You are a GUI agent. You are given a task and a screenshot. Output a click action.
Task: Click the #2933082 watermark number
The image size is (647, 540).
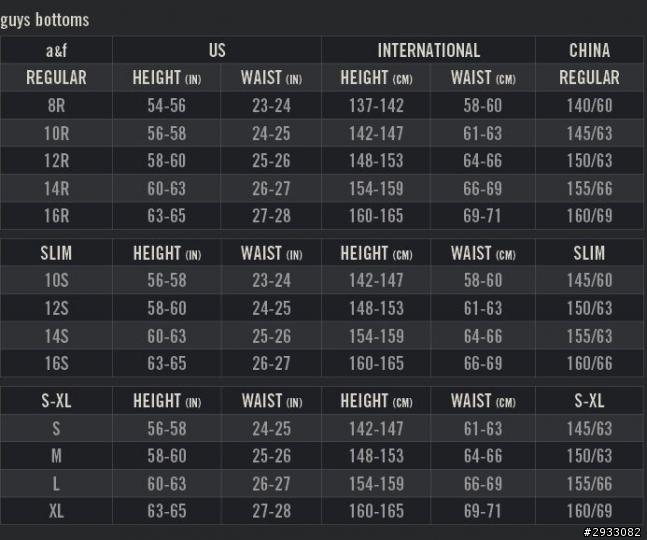tap(612, 532)
